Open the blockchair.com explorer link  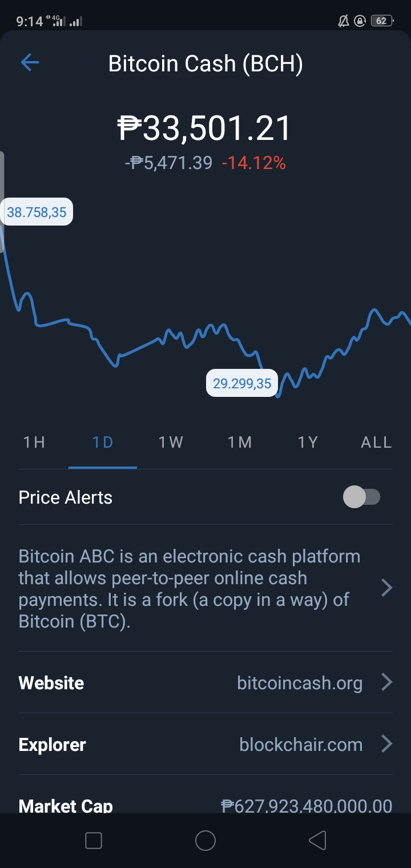coord(301,745)
